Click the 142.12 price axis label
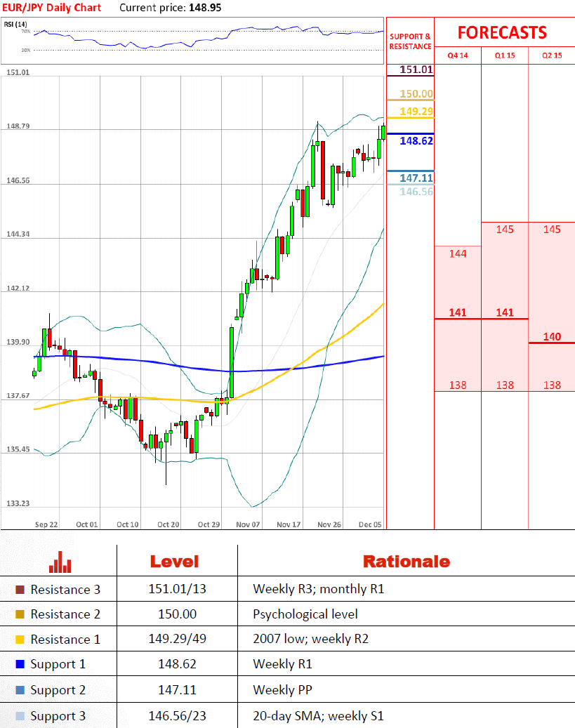The height and width of the screenshot is (728, 575). tap(18, 289)
